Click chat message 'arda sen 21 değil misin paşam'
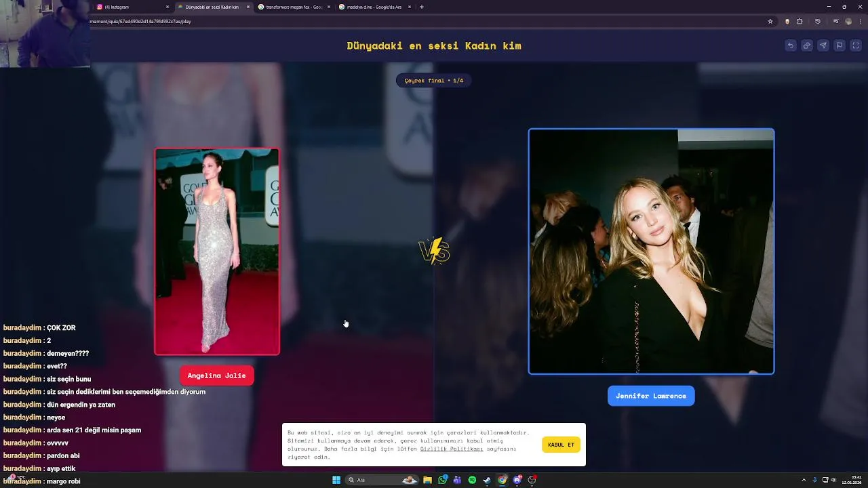 pyautogui.click(x=94, y=430)
